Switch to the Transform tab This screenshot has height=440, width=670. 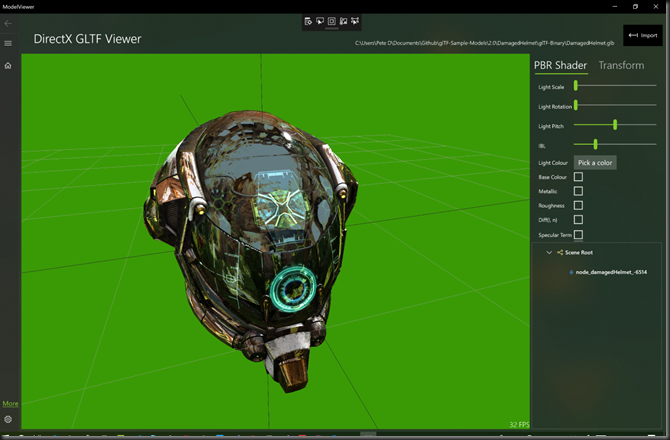[x=621, y=65]
